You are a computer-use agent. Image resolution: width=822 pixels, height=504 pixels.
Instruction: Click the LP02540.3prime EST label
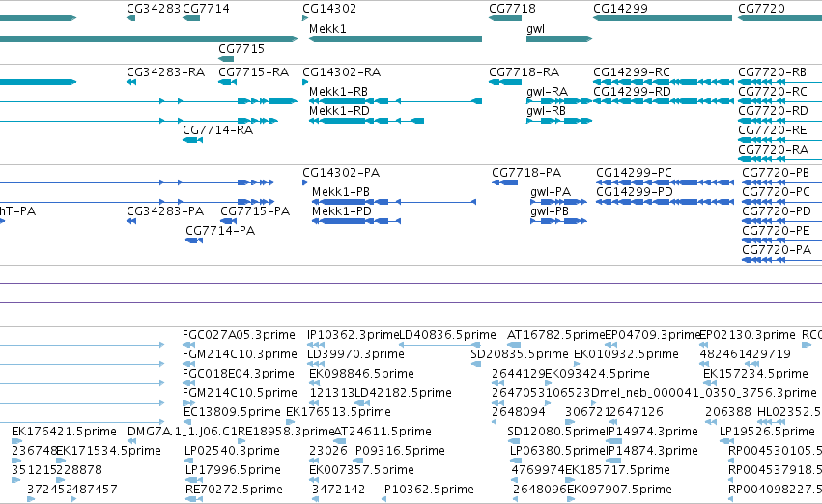tap(232, 451)
